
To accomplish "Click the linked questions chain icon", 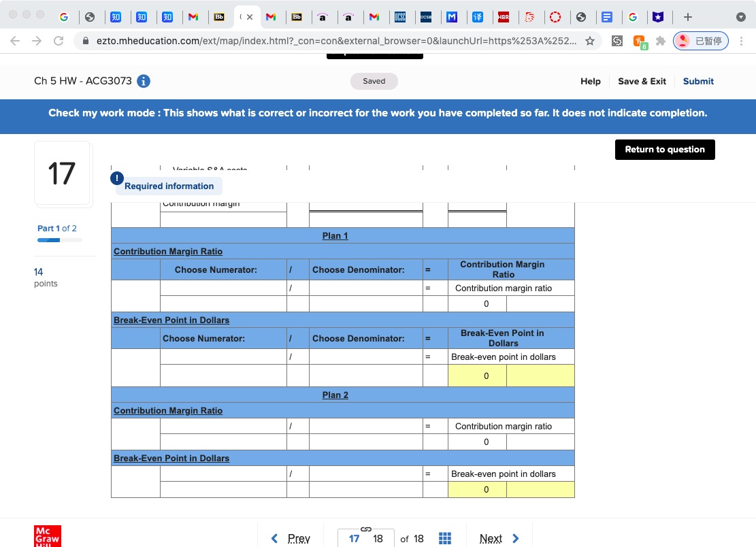I will [366, 529].
